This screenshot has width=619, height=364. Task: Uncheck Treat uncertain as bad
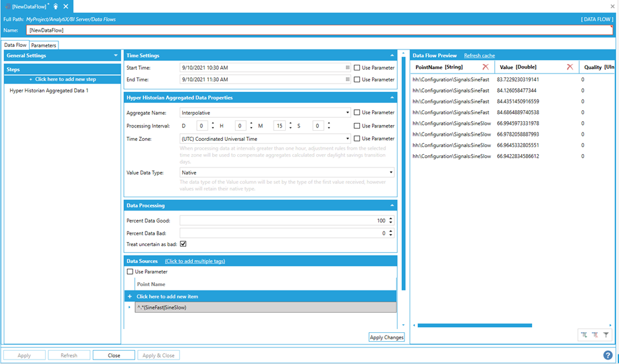(183, 244)
